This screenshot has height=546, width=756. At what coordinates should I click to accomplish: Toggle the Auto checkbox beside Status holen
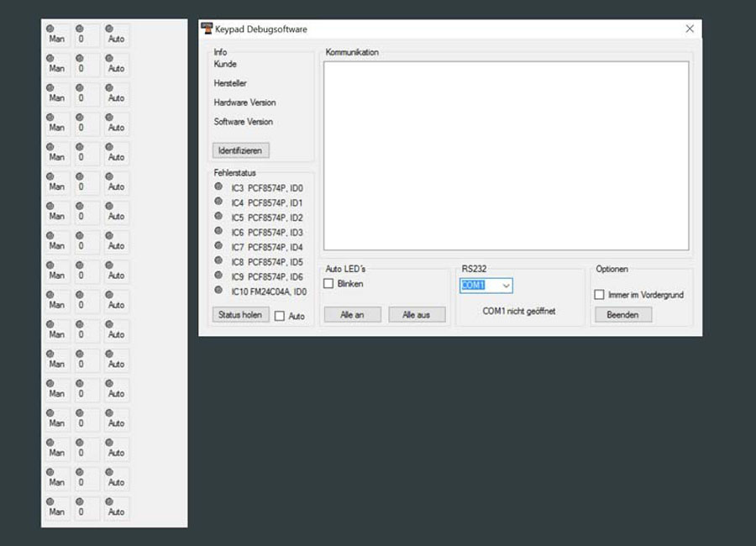[280, 316]
